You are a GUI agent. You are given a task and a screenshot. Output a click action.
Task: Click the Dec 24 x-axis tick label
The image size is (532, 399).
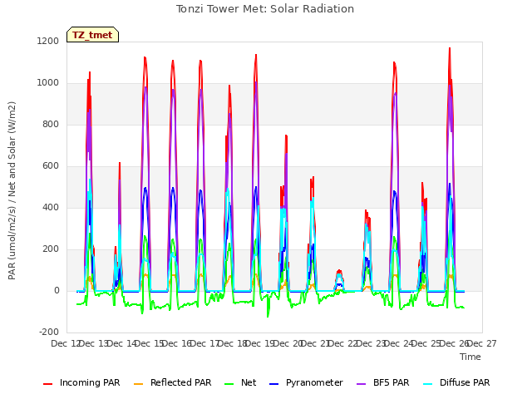(399, 343)
